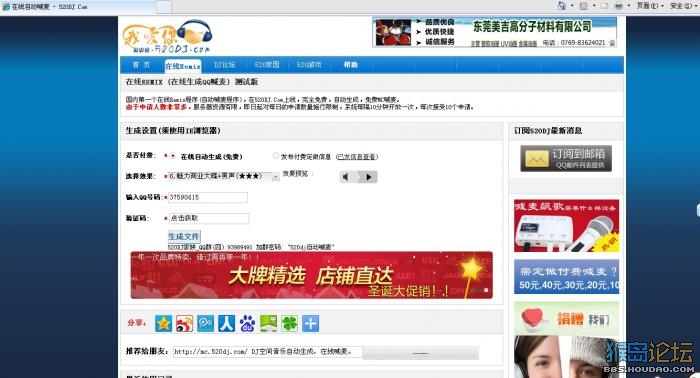Select the 在线Remix tab
The image size is (700, 378).
183,66
